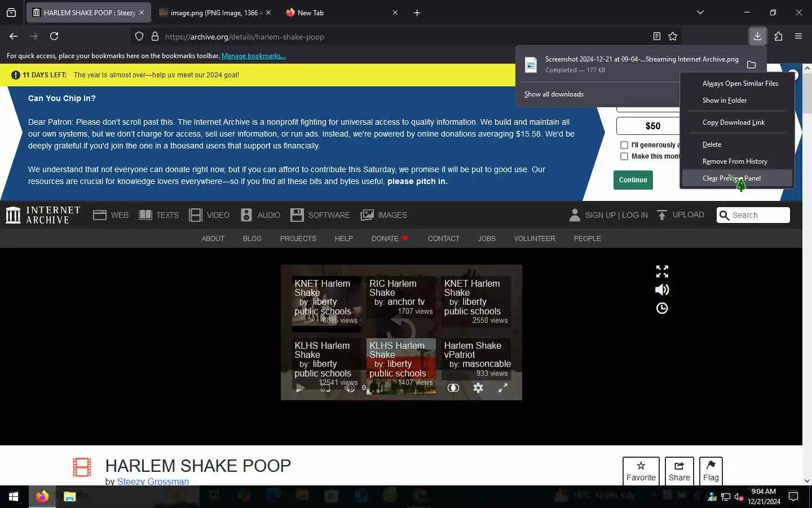Image resolution: width=812 pixels, height=508 pixels.
Task: Open the ABOUT navigation link
Action: 213,239
